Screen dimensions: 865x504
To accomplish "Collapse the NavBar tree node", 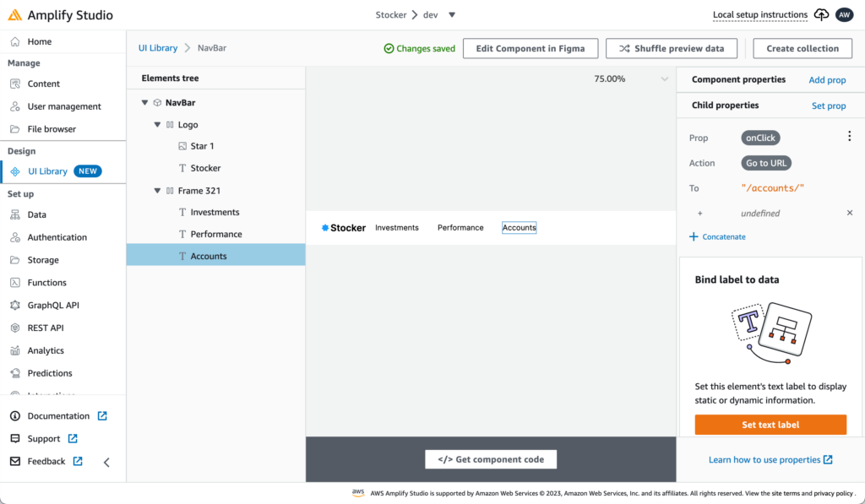I will [145, 103].
